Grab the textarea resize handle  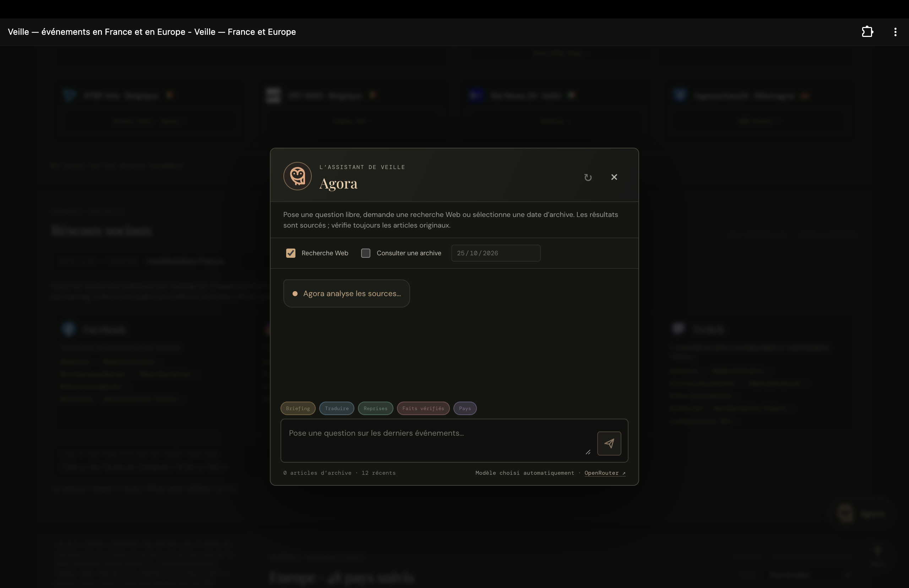[588, 452]
